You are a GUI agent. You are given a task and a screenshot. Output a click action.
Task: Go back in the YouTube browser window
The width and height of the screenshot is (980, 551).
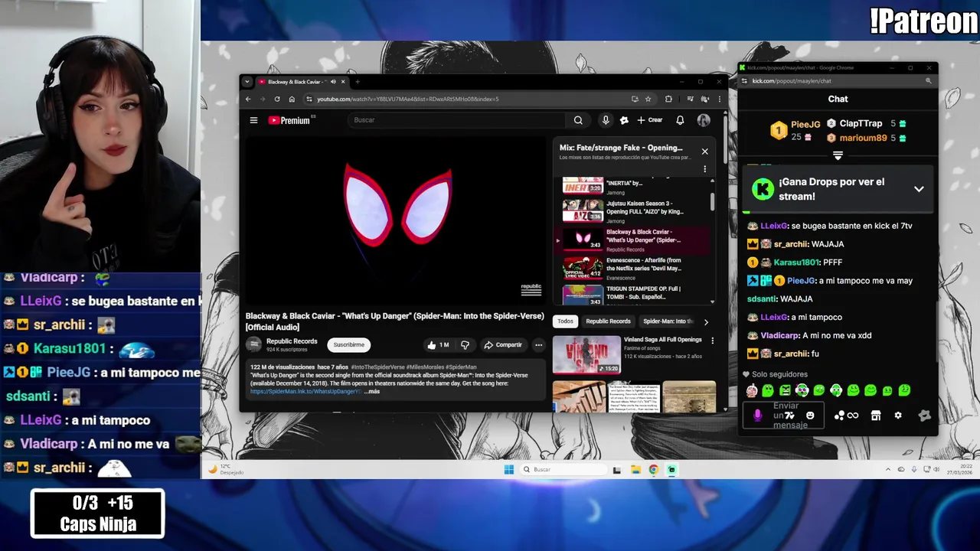248,99
